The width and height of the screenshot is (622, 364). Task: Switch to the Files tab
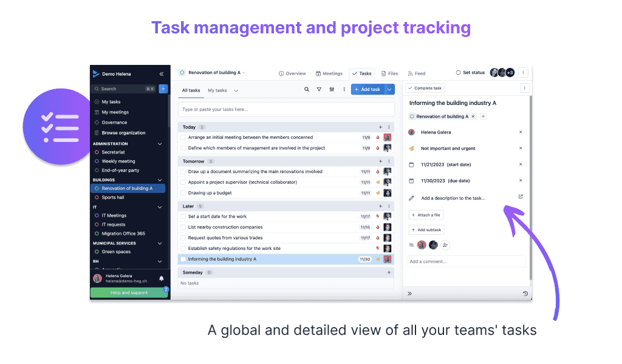[x=389, y=73]
